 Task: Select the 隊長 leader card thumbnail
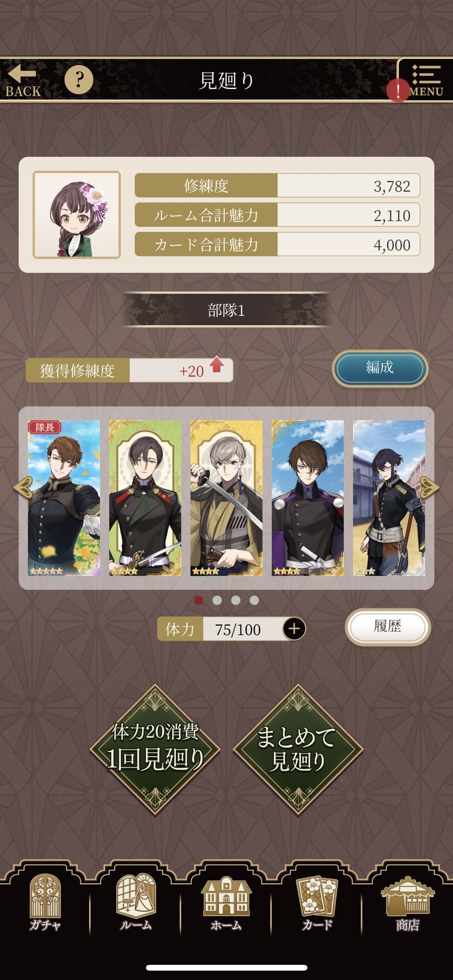(x=64, y=498)
